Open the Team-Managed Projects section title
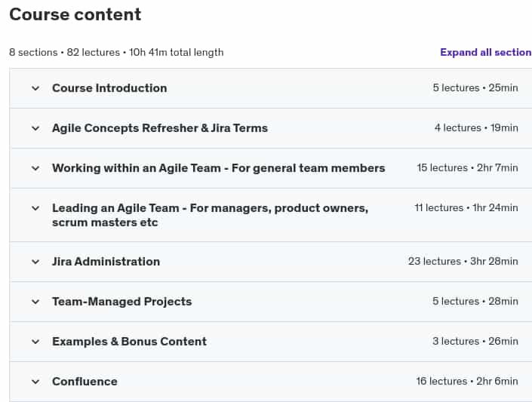The image size is (532, 402). (121, 302)
